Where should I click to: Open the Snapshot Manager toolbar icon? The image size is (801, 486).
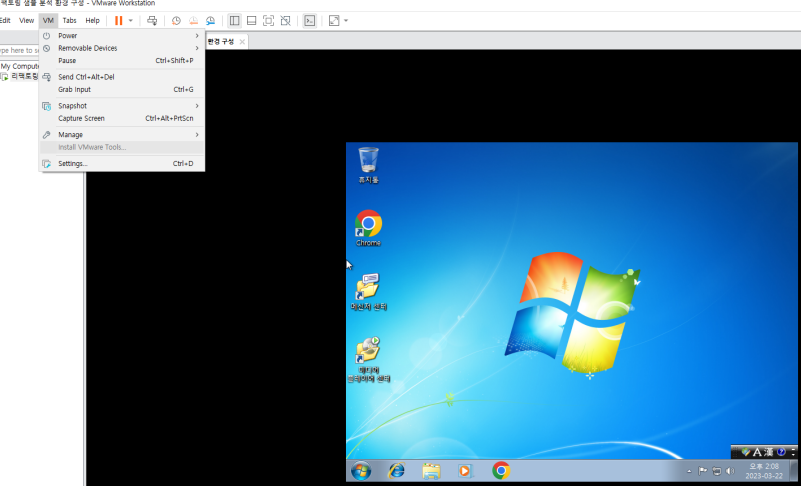[x=210, y=20]
